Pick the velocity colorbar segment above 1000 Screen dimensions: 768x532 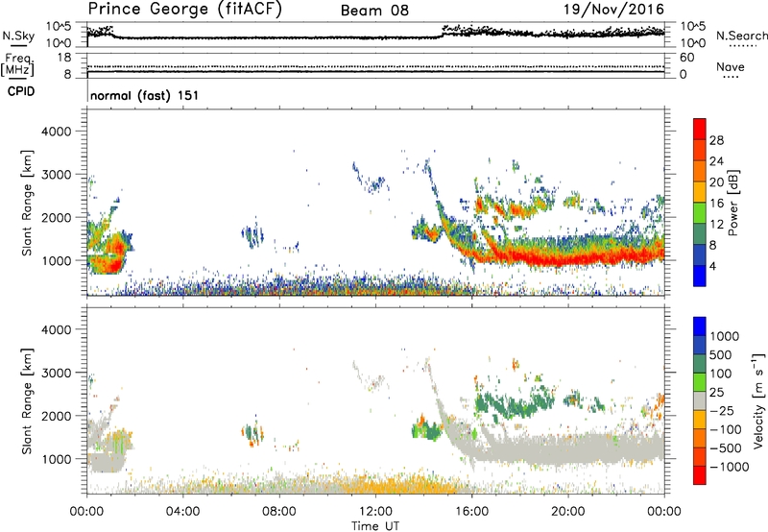(700, 326)
